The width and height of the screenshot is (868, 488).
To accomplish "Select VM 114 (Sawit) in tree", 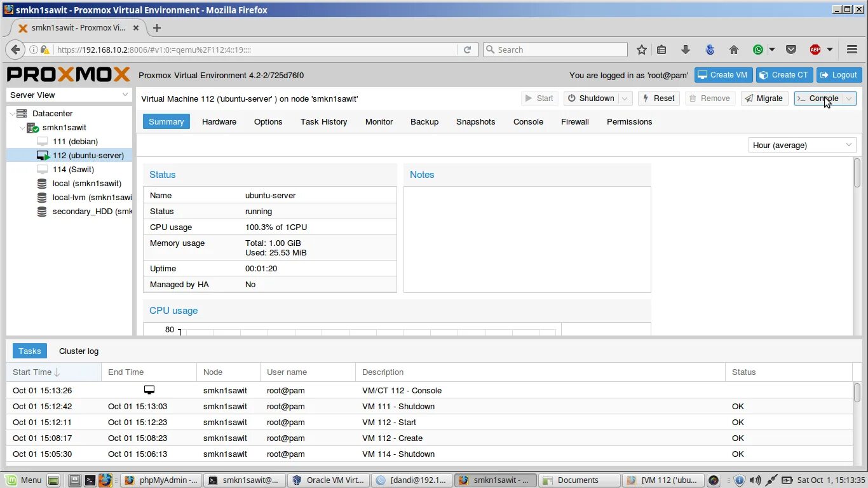I will coord(73,170).
